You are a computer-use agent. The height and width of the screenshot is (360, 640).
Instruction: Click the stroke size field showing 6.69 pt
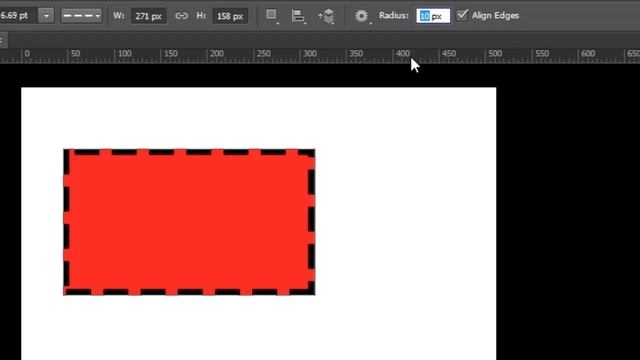pos(18,16)
